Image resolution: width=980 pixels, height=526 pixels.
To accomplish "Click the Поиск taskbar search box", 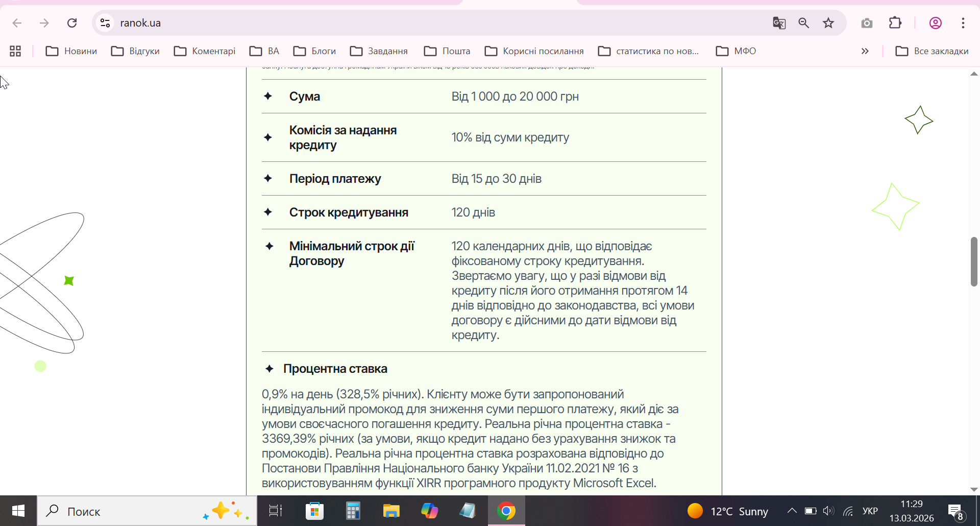I will [147, 511].
